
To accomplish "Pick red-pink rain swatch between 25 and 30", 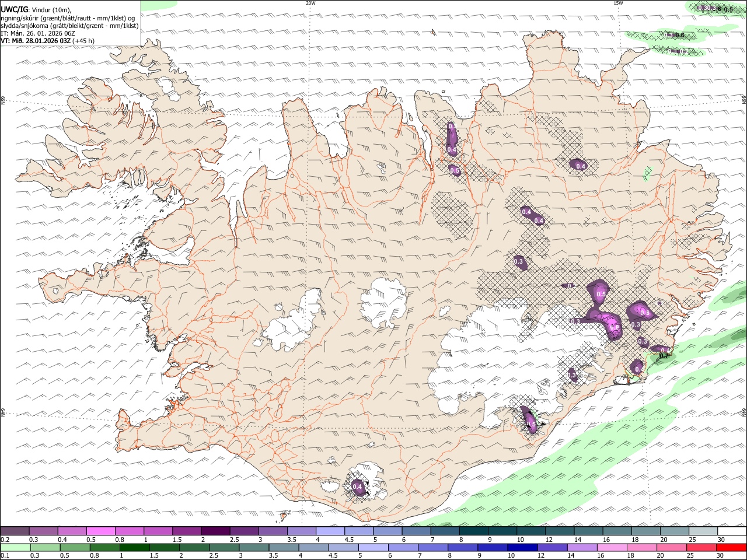I will click(x=702, y=547).
